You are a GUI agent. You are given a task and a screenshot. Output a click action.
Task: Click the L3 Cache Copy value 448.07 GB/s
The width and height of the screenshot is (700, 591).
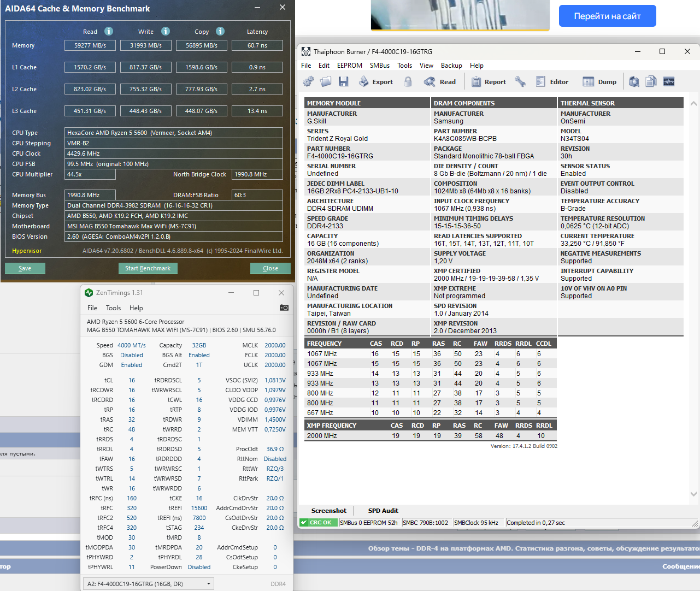pyautogui.click(x=201, y=111)
